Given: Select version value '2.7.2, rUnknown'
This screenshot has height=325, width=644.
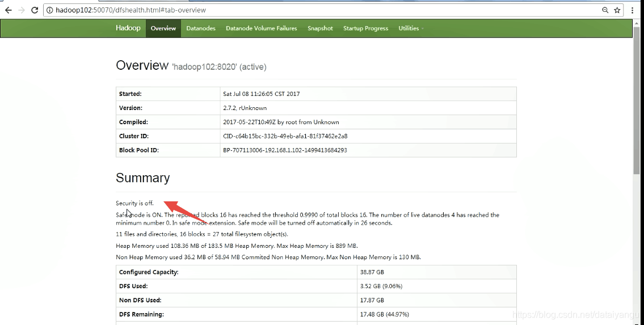Looking at the screenshot, I should pyautogui.click(x=245, y=108).
